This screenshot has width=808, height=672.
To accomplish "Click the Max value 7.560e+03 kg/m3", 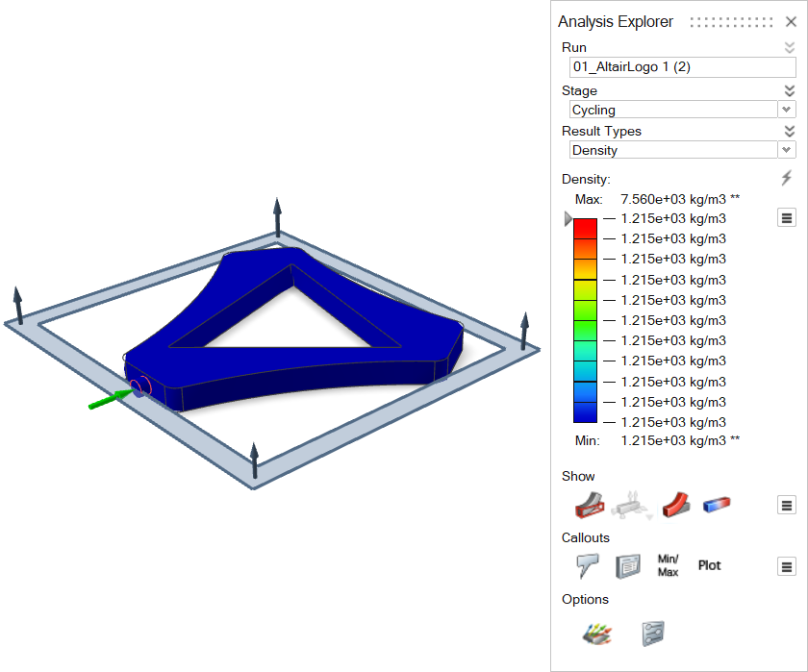I will tap(673, 199).
